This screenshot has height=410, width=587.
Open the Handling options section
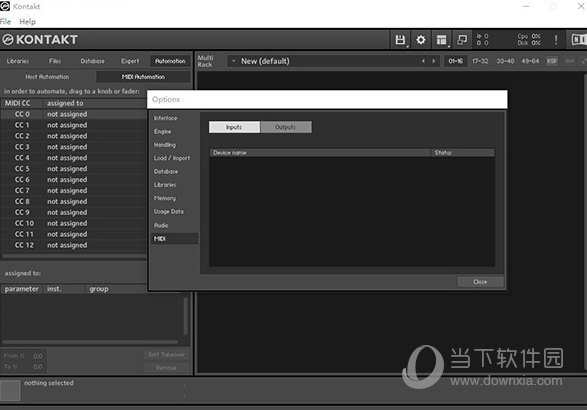point(174,145)
